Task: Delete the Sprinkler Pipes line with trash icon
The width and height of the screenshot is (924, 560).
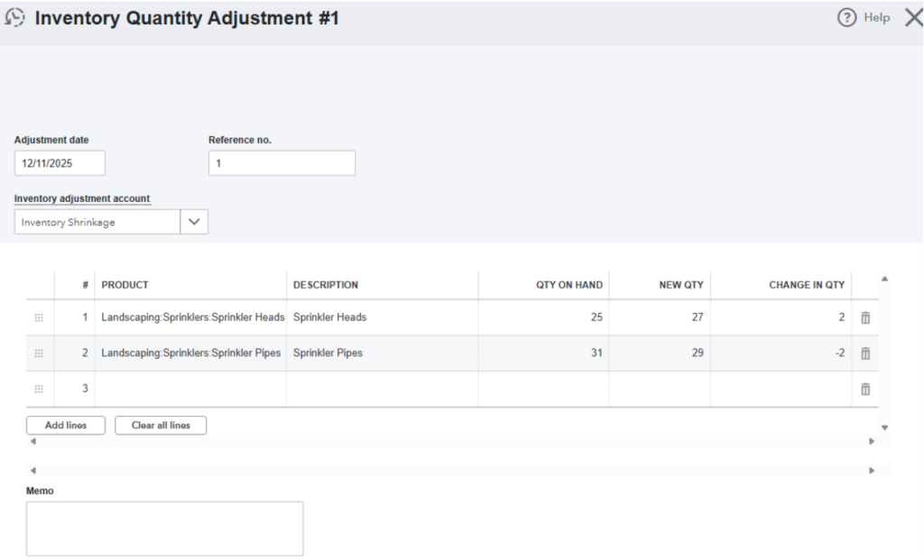Action: click(x=865, y=353)
